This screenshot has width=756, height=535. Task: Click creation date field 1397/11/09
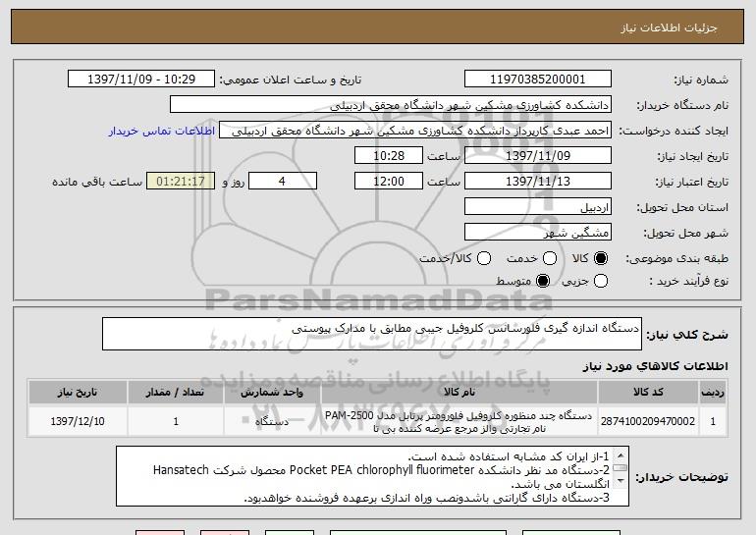[538, 156]
